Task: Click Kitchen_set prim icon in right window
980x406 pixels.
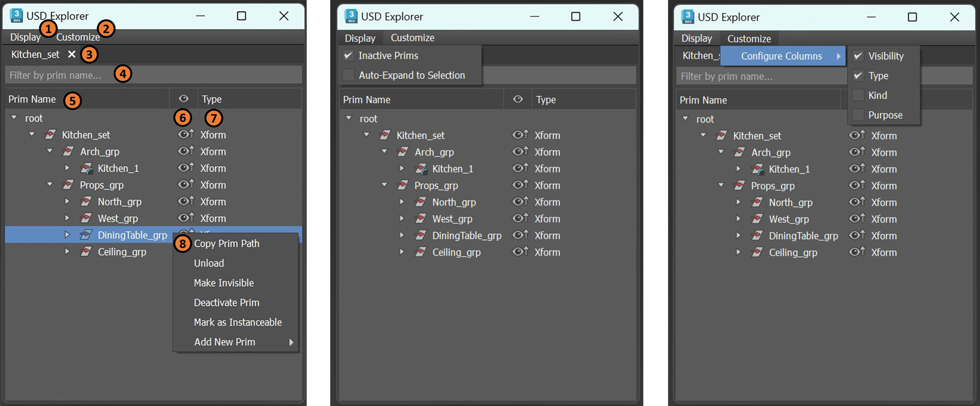Action: click(x=721, y=136)
